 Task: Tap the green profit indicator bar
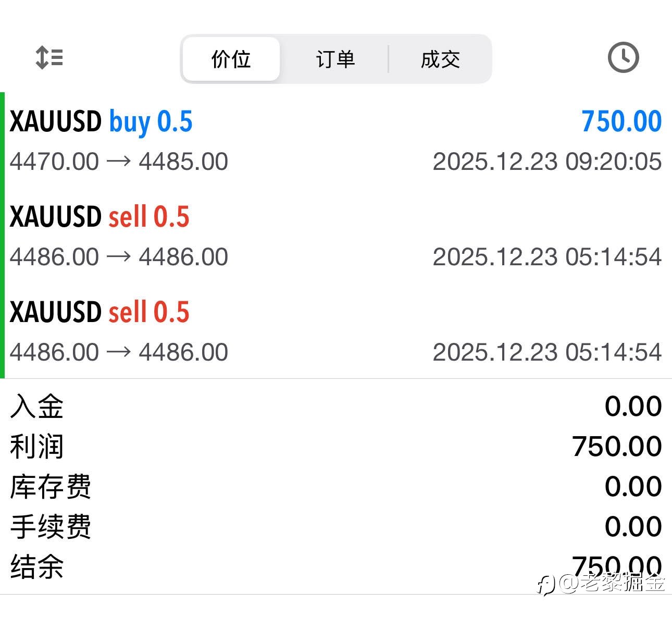click(3, 236)
